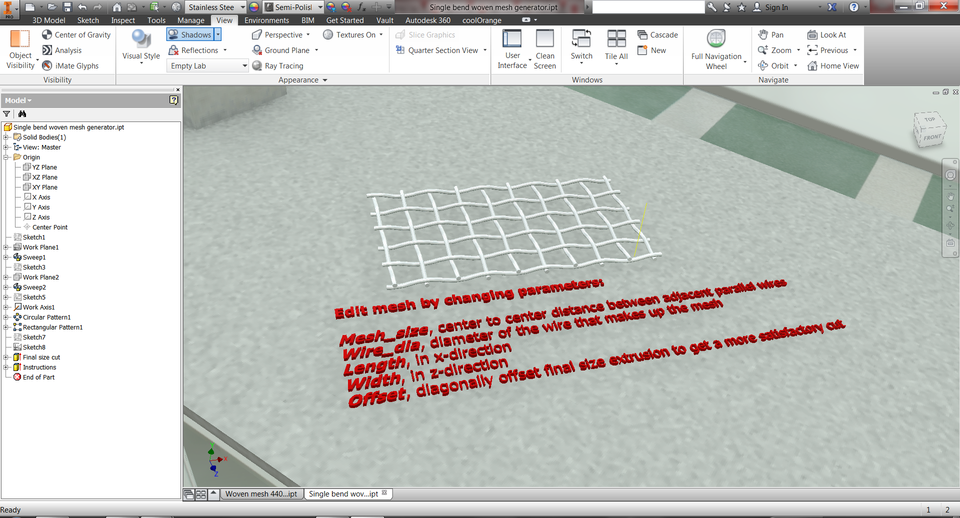
Task: Select the Orbit tool
Action: [x=773, y=66]
